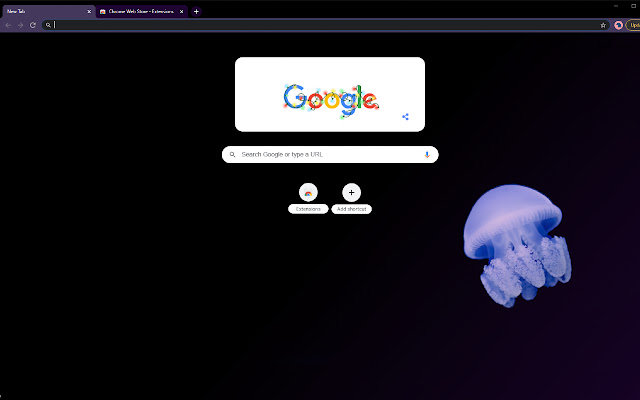The height and width of the screenshot is (400, 640).
Task: Select the New Tab tab
Action: click(x=40, y=11)
